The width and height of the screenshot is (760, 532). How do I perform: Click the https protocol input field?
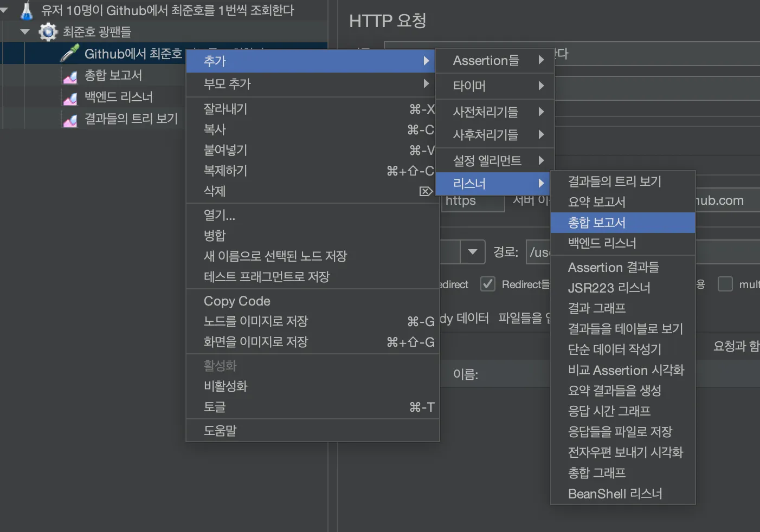tap(473, 201)
